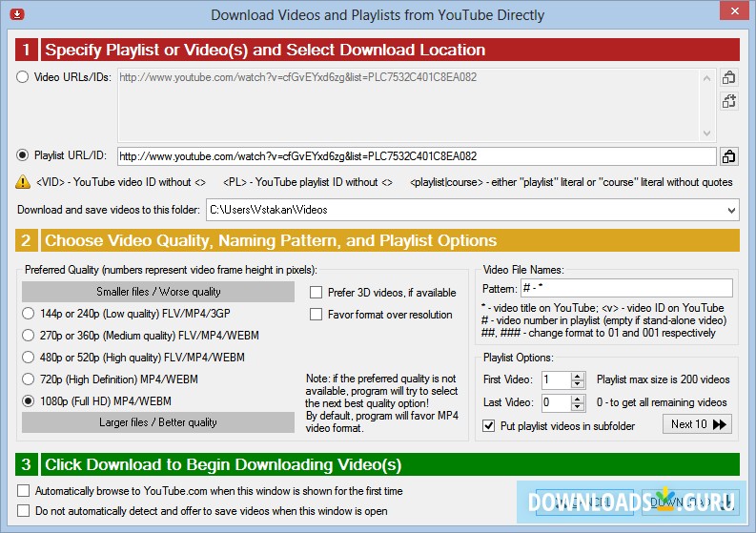The image size is (756, 533).
Task: Click '0 - to get all remaining videos' text
Action: (662, 402)
